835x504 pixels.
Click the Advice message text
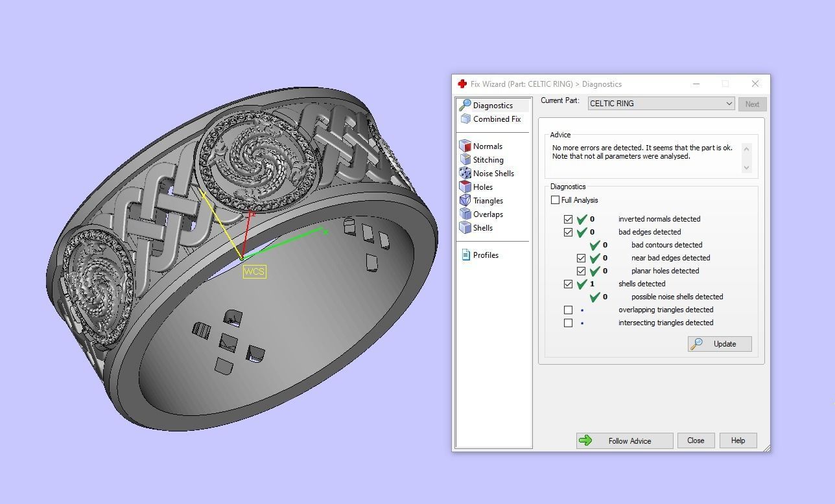click(642, 152)
